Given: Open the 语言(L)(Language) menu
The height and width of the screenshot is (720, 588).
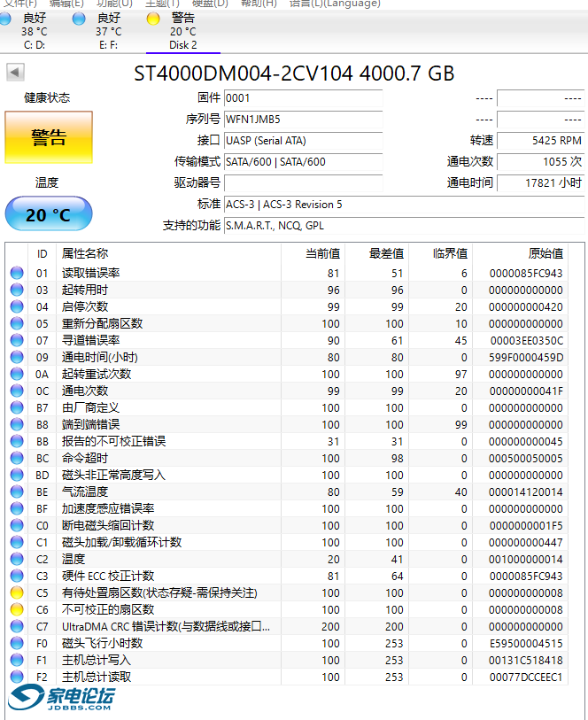Looking at the screenshot, I should [335, 4].
